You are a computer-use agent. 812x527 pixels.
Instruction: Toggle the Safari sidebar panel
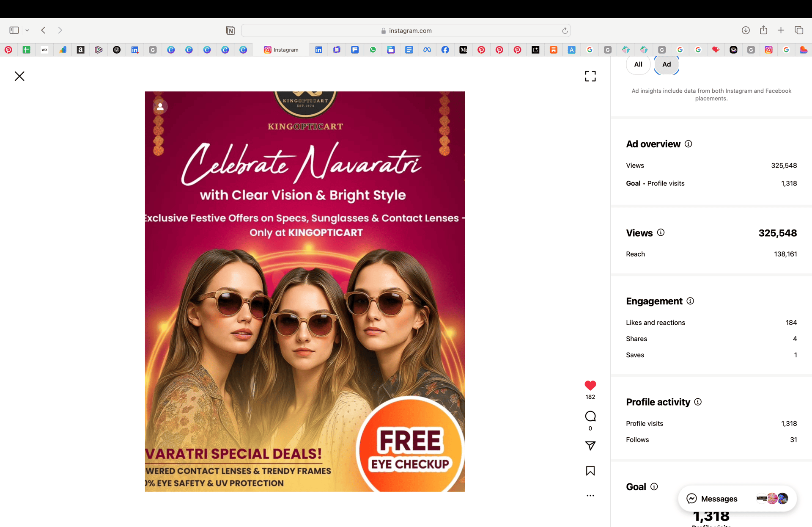click(14, 30)
